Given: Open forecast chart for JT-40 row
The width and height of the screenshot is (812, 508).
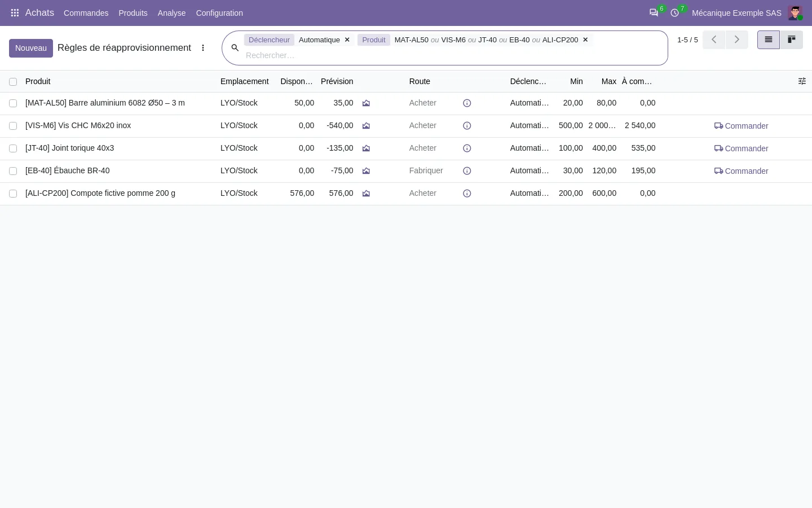Looking at the screenshot, I should [366, 148].
